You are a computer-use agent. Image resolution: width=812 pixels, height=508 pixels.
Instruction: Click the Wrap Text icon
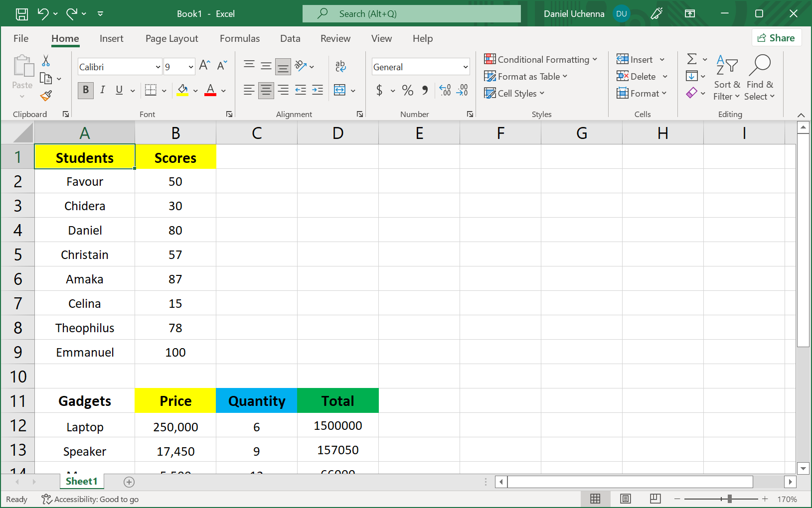pos(340,66)
